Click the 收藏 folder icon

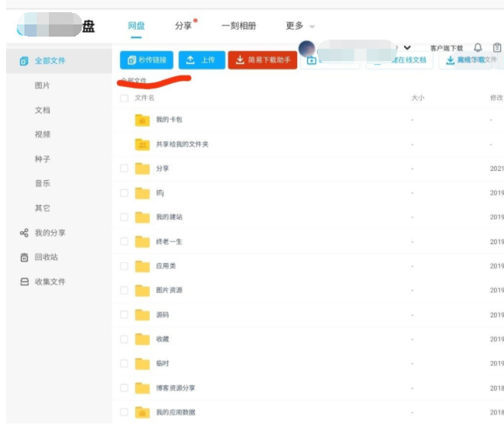142,339
